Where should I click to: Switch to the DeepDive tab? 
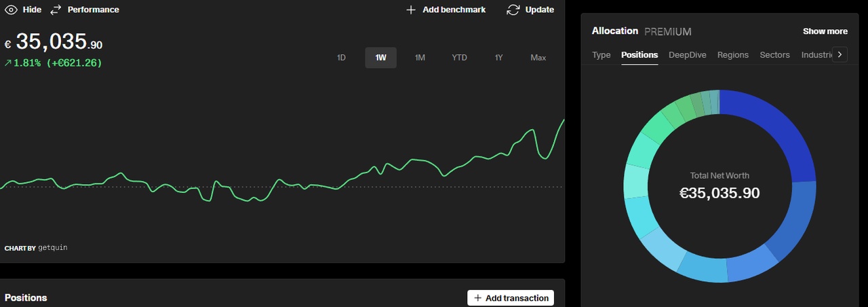click(687, 55)
